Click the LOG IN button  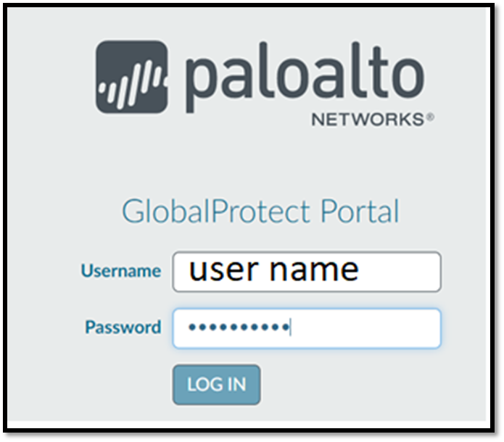point(216,384)
